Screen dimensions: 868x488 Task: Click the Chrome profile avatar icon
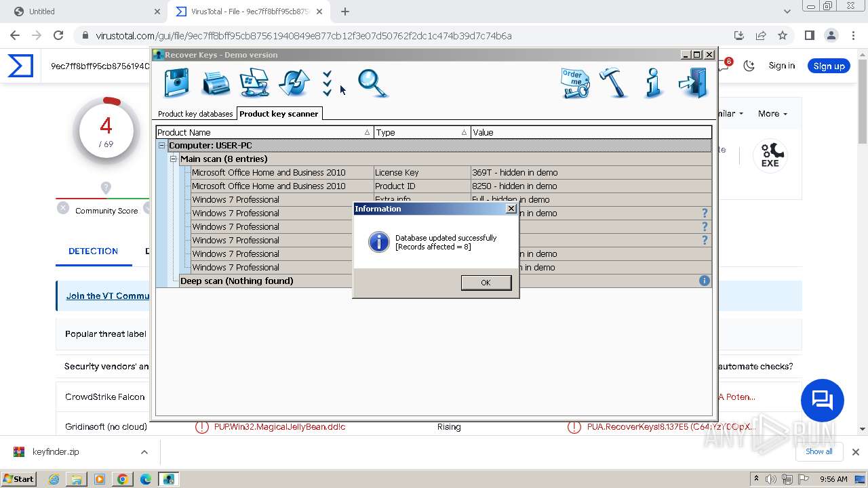831,35
